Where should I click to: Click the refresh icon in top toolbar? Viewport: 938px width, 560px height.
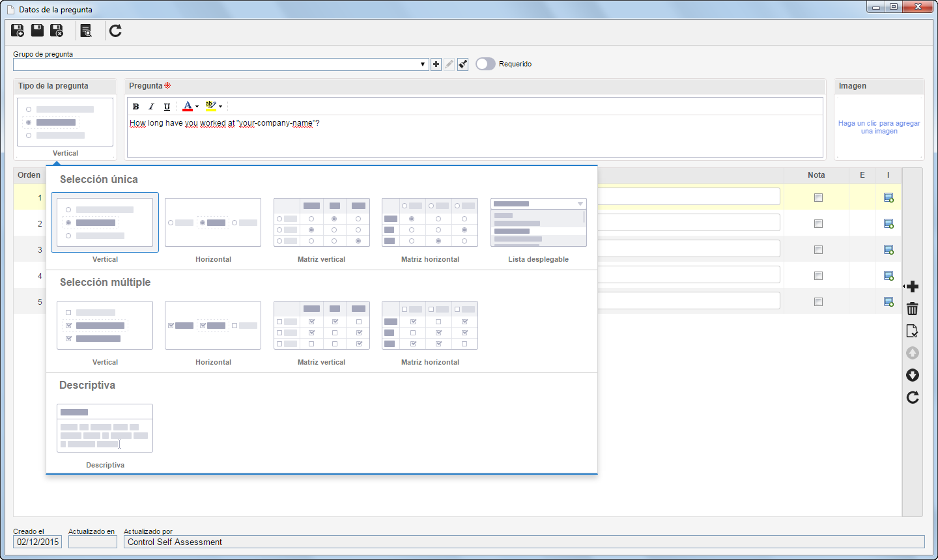click(115, 31)
